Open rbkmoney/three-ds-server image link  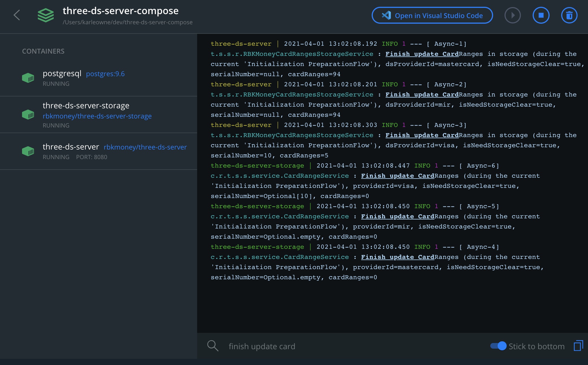[x=145, y=147]
